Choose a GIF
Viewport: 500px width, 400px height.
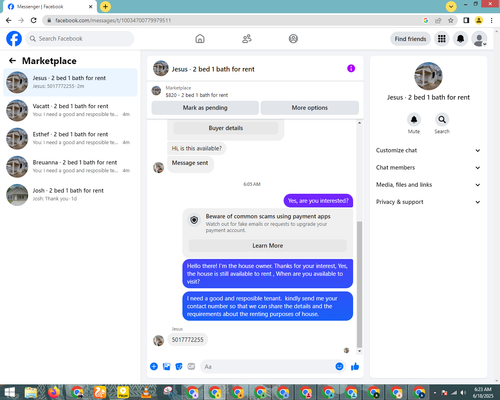[191, 367]
